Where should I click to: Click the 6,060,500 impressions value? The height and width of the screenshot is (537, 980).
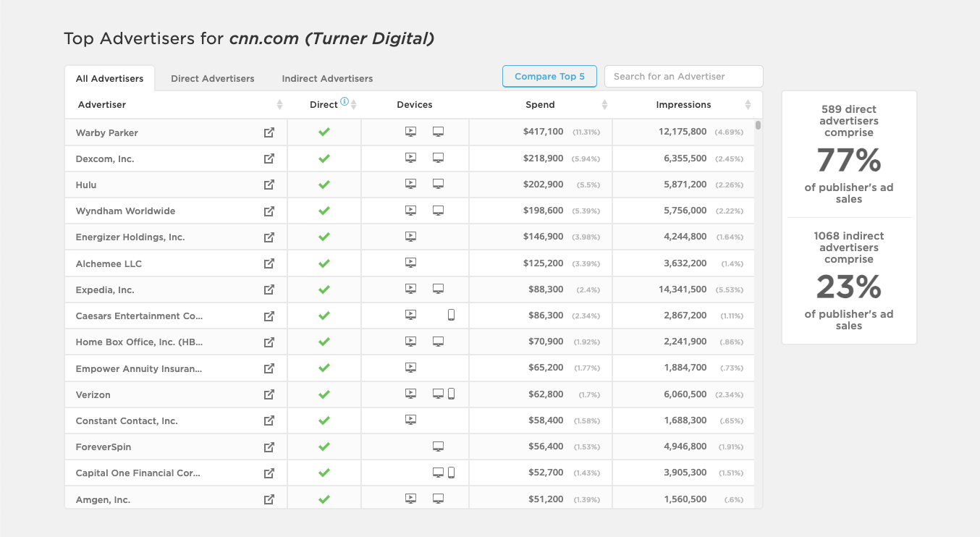(685, 394)
